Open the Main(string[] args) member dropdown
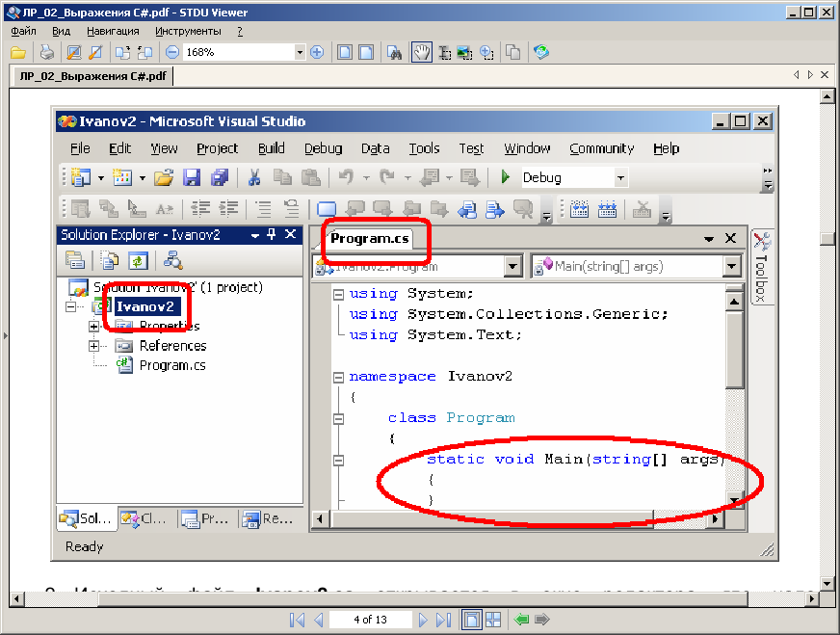The width and height of the screenshot is (840, 635). 732,266
